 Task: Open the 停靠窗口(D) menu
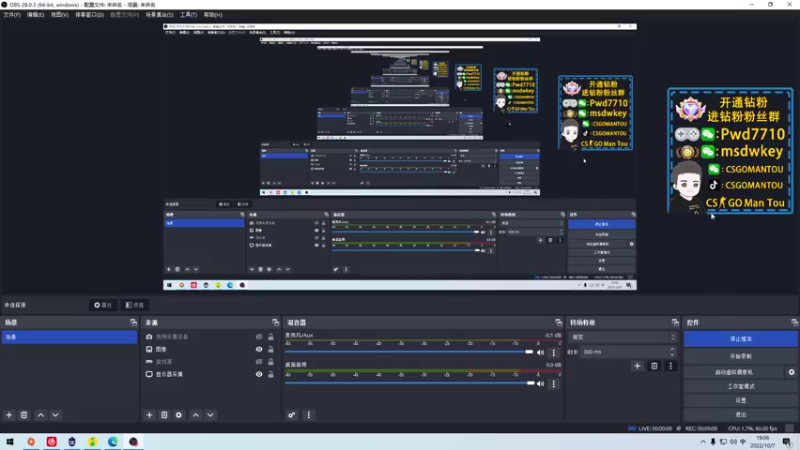click(x=89, y=15)
